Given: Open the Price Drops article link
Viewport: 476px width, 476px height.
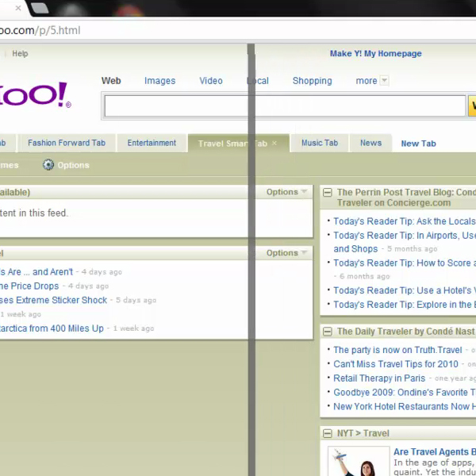Looking at the screenshot, I should pyautogui.click(x=29, y=286).
